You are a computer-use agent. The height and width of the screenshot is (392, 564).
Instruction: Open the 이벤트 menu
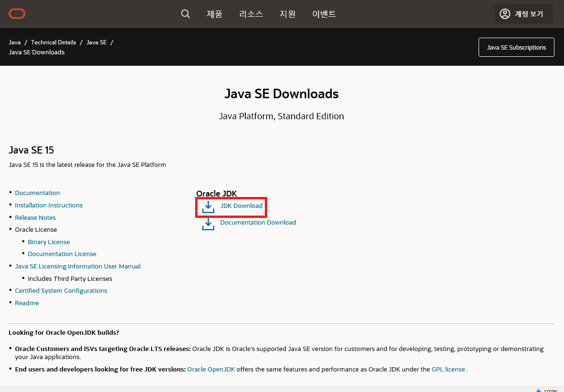(x=324, y=14)
